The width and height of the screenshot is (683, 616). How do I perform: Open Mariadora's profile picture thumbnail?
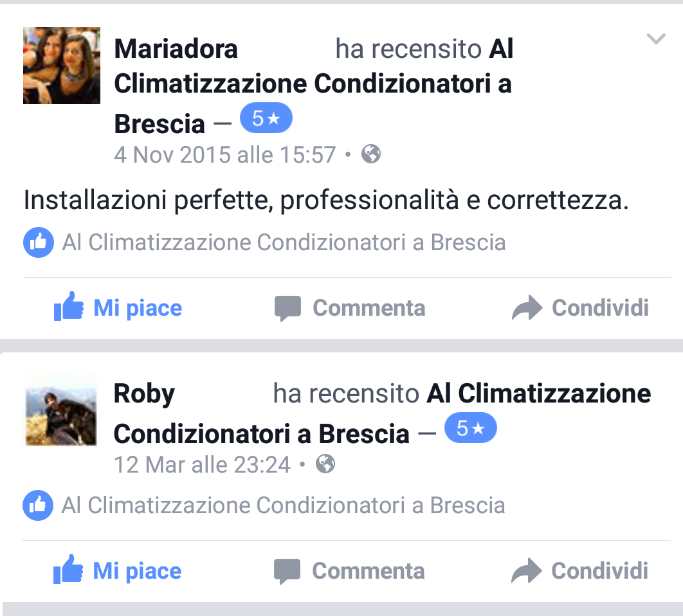[61, 66]
